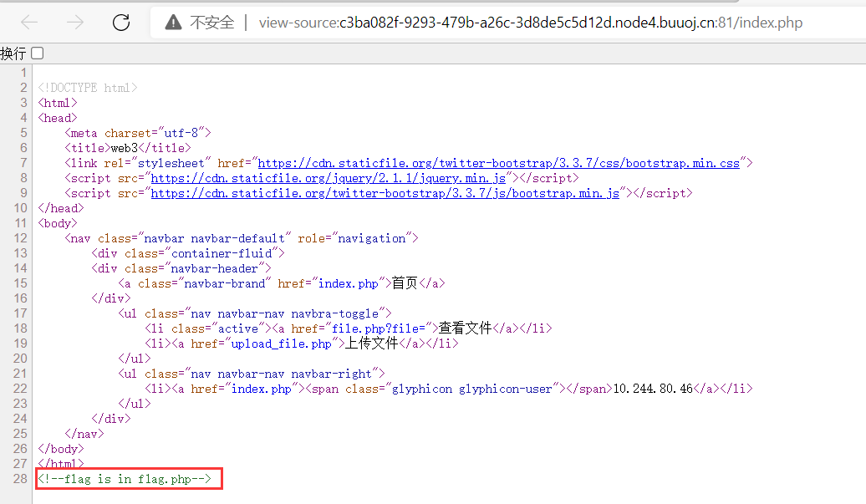Click the 上传文件 text on line 19
The width and height of the screenshot is (866, 504).
tap(372, 344)
